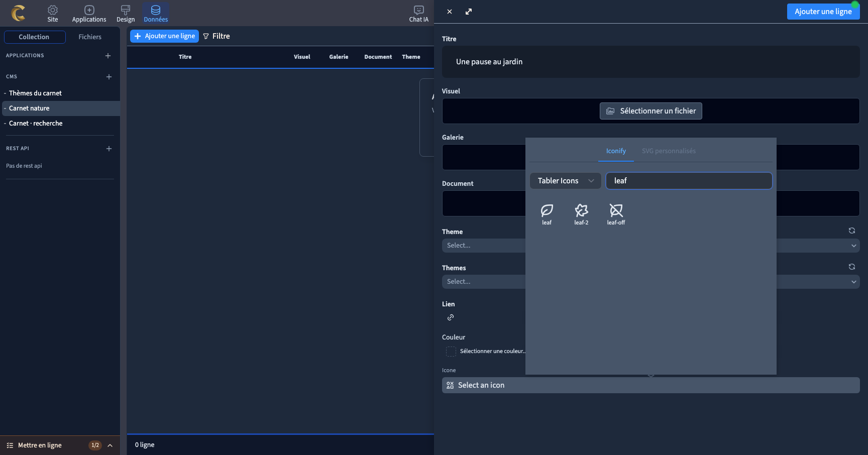868x455 pixels.
Task: Click the Titre input field
Action: point(651,62)
